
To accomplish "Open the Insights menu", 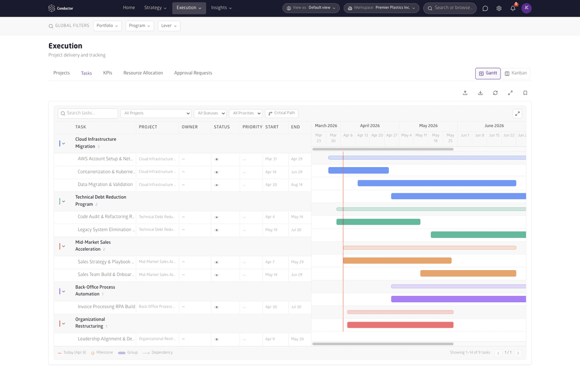I will click(x=221, y=8).
